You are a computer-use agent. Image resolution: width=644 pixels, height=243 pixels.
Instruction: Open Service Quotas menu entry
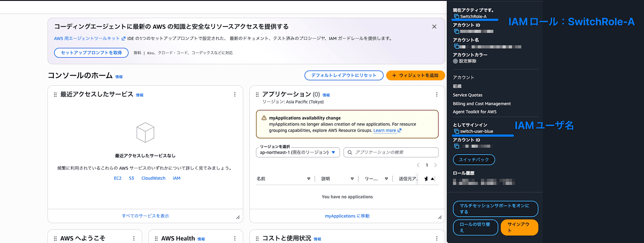point(468,95)
